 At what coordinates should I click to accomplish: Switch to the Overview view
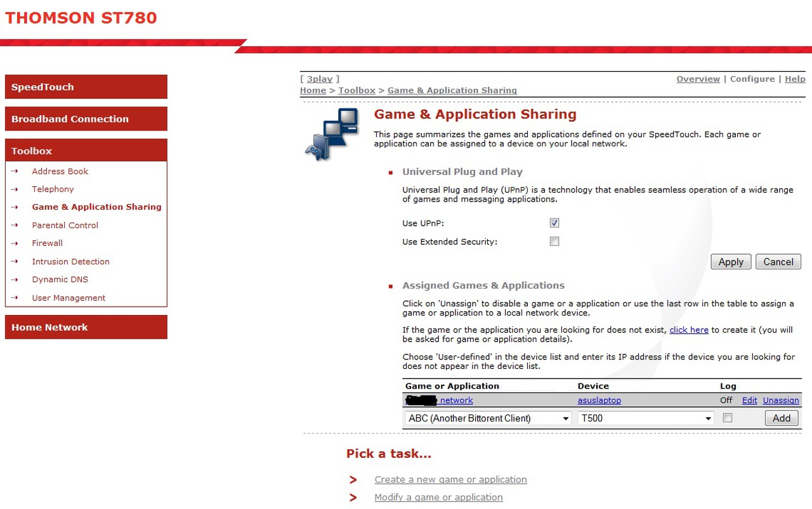coord(698,79)
